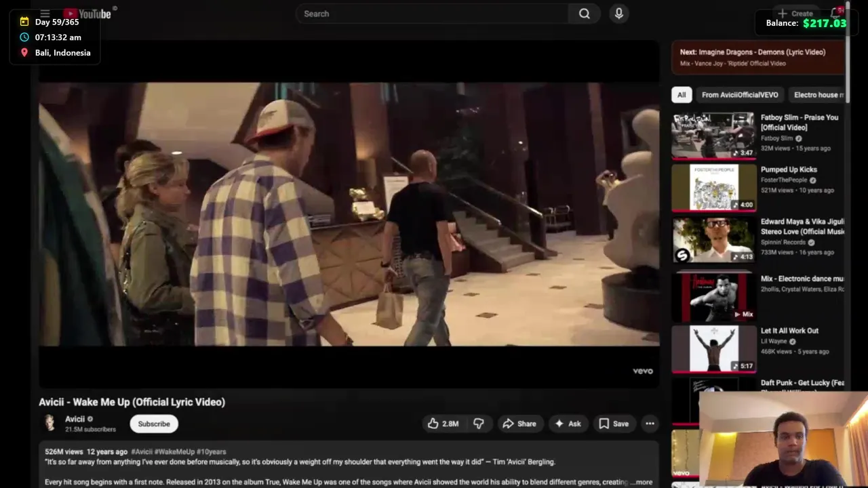Open Pumped Up Kicks title text

pyautogui.click(x=789, y=169)
